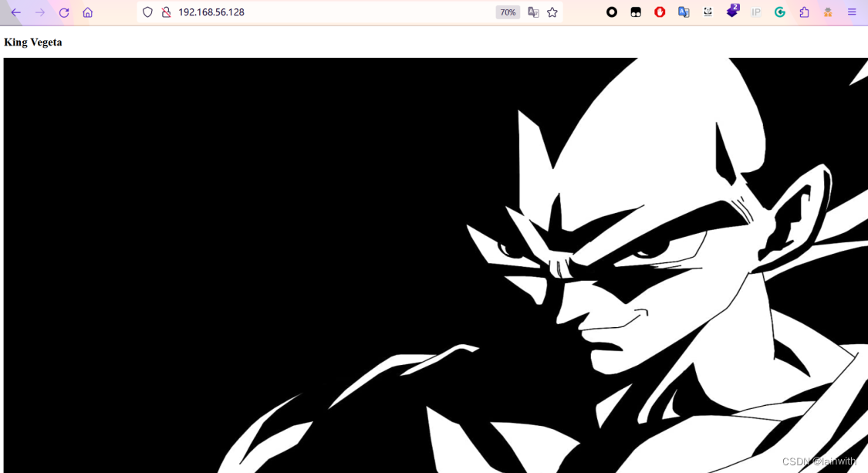Viewport: 868px width, 473px height.
Task: Click the forward navigation arrow
Action: (x=40, y=12)
